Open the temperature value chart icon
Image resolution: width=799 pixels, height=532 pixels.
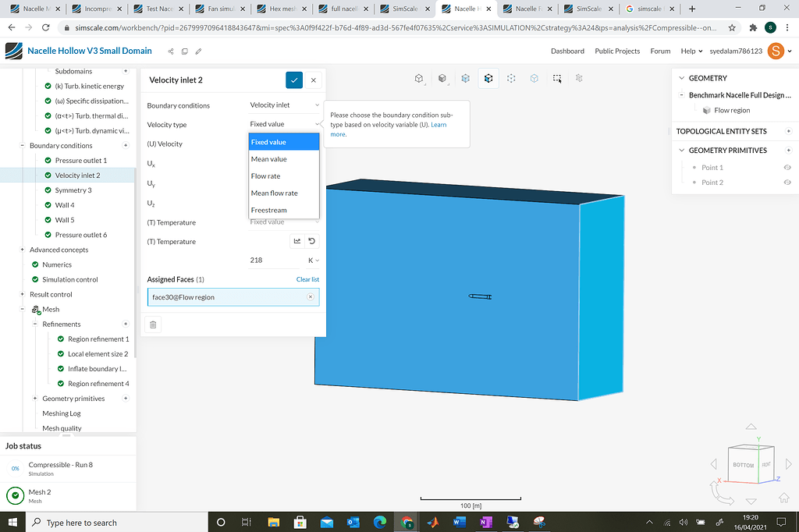297,241
